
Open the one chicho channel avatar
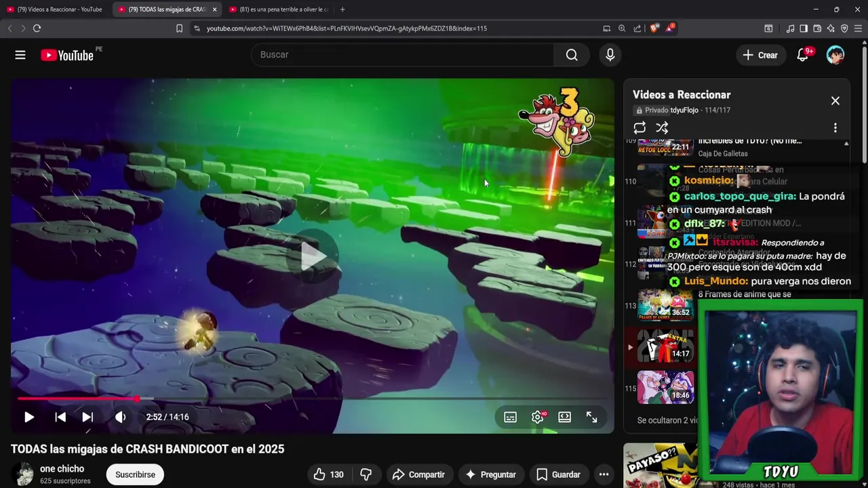coord(24,474)
